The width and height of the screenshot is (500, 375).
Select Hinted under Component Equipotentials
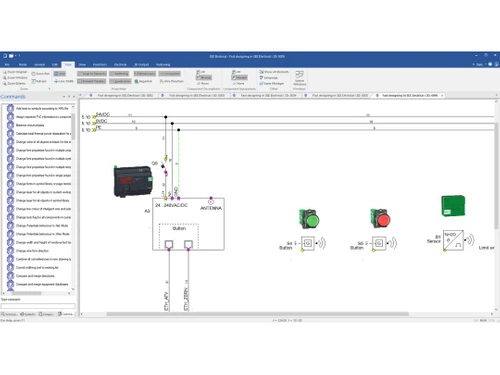[239, 78]
